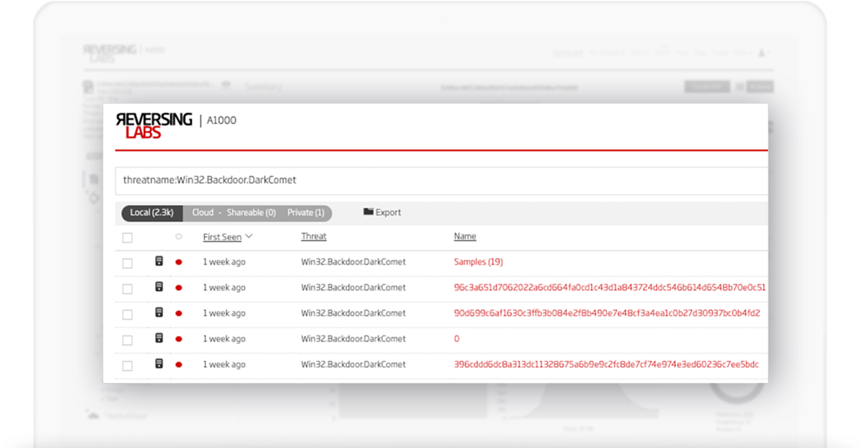Toggle First Seen sort chevron
This screenshot has height=448, width=868.
(x=249, y=237)
